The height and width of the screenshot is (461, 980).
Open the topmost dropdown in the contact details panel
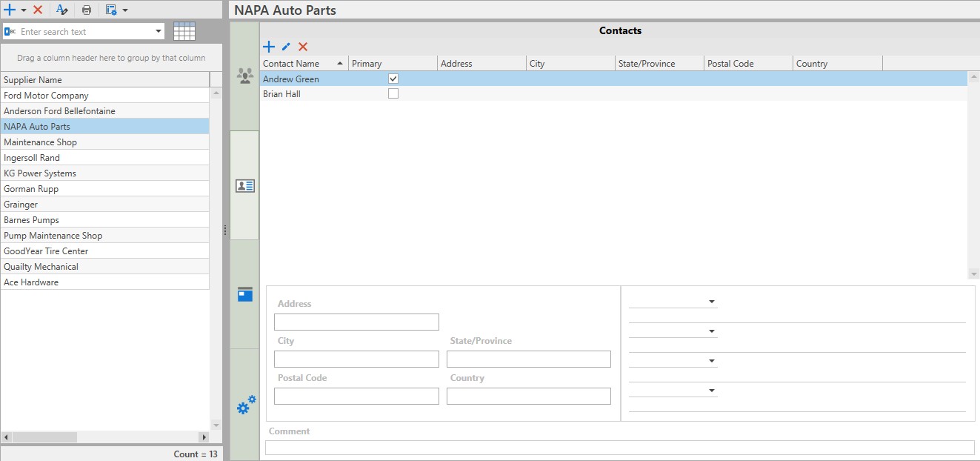pyautogui.click(x=712, y=302)
